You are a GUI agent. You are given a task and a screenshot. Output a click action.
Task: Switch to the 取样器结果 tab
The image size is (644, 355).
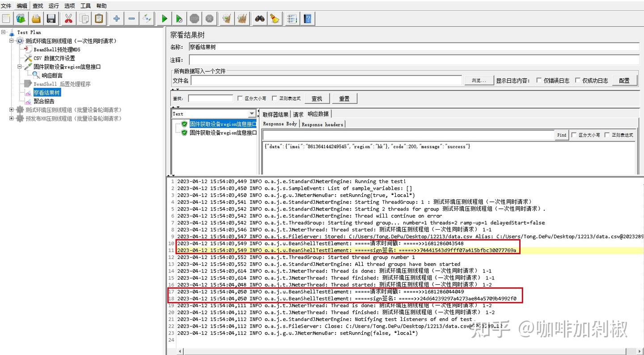275,114
